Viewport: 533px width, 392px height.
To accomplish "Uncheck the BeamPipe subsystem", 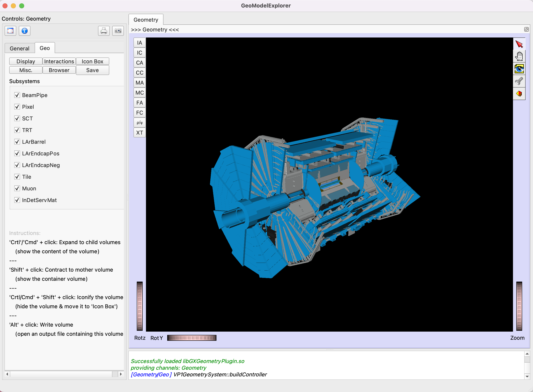I will [x=17, y=95].
